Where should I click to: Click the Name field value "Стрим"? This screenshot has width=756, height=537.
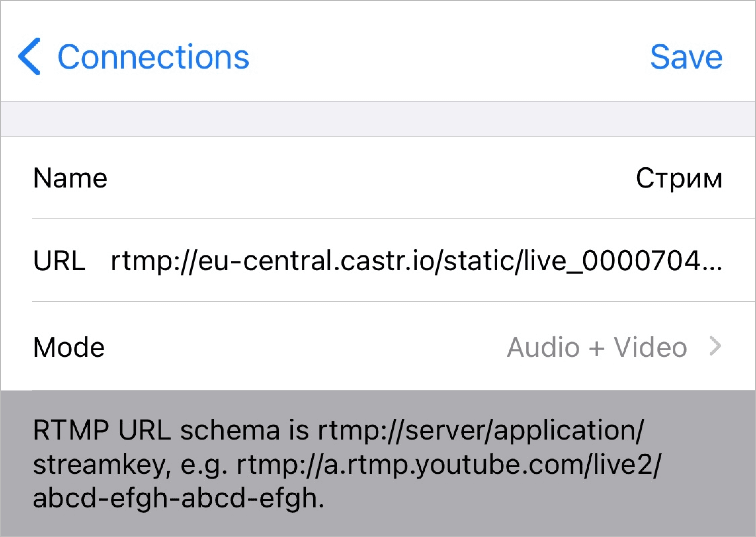click(x=679, y=178)
